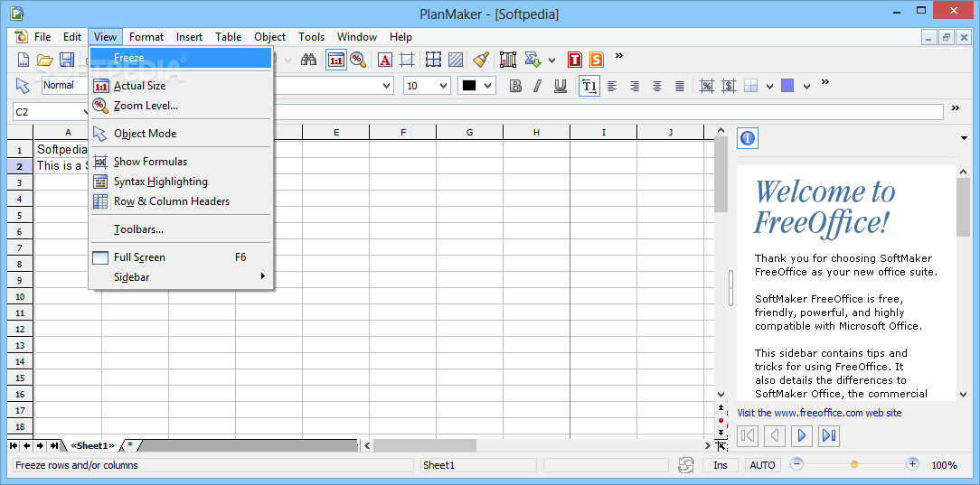980x485 pixels.
Task: Click the recalculate refresh icon in status bar
Action: point(686,465)
